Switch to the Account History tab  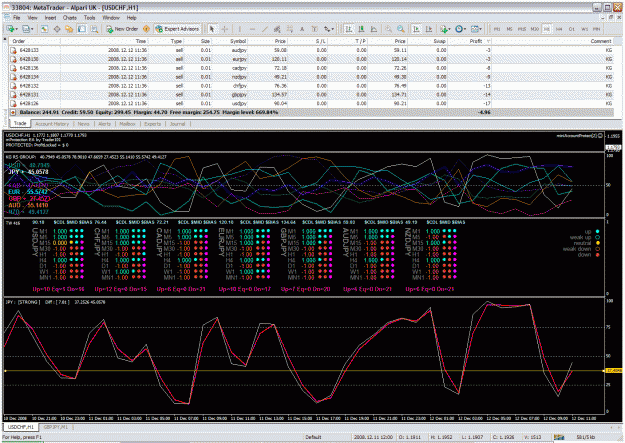coord(52,124)
